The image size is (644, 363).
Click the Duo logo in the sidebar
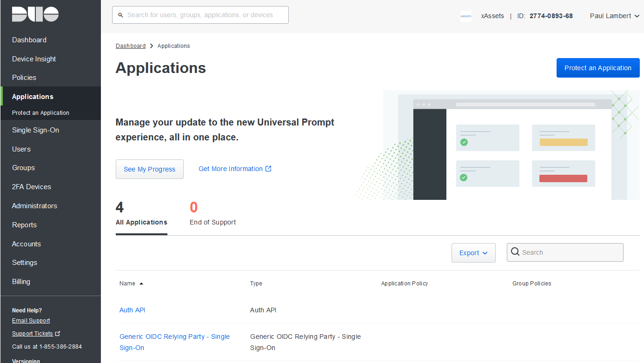point(34,14)
